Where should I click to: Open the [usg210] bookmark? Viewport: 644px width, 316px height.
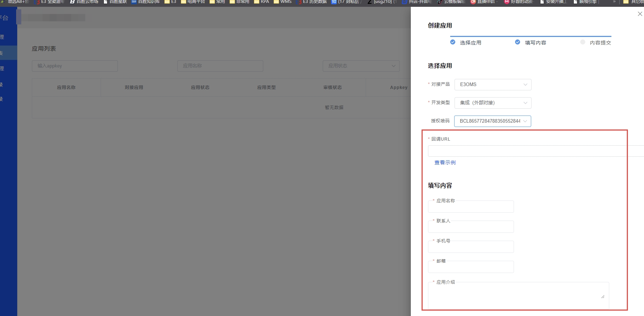click(x=382, y=2)
